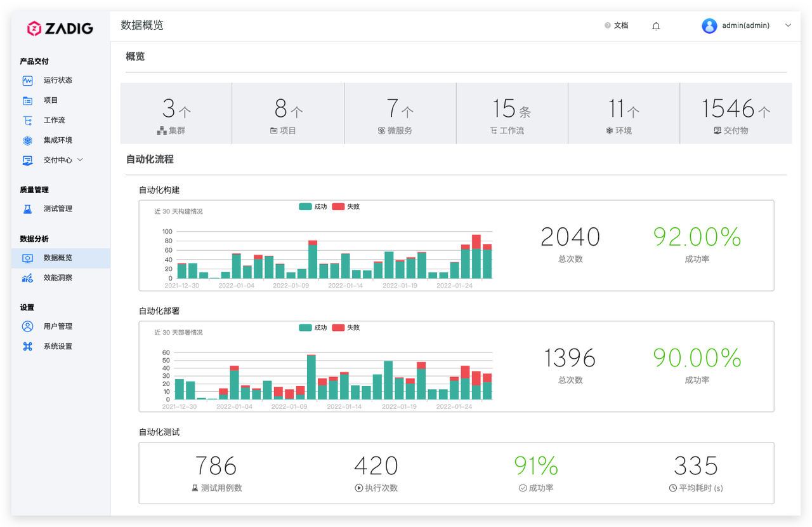Select the 效能洞察 chart icon
This screenshot has width=812, height=527.
tap(27, 277)
